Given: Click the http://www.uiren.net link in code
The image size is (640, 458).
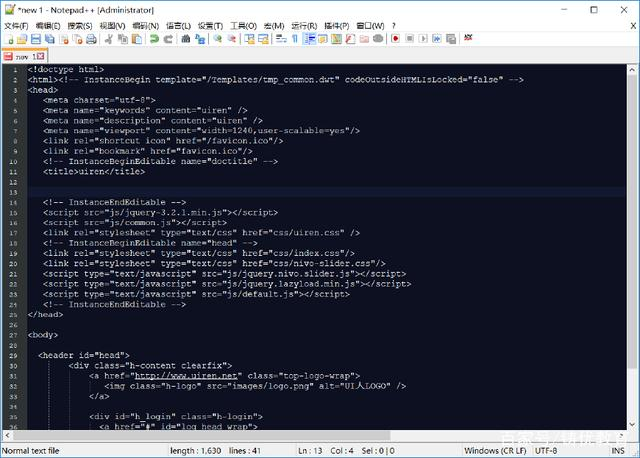Looking at the screenshot, I should click(x=186, y=376).
